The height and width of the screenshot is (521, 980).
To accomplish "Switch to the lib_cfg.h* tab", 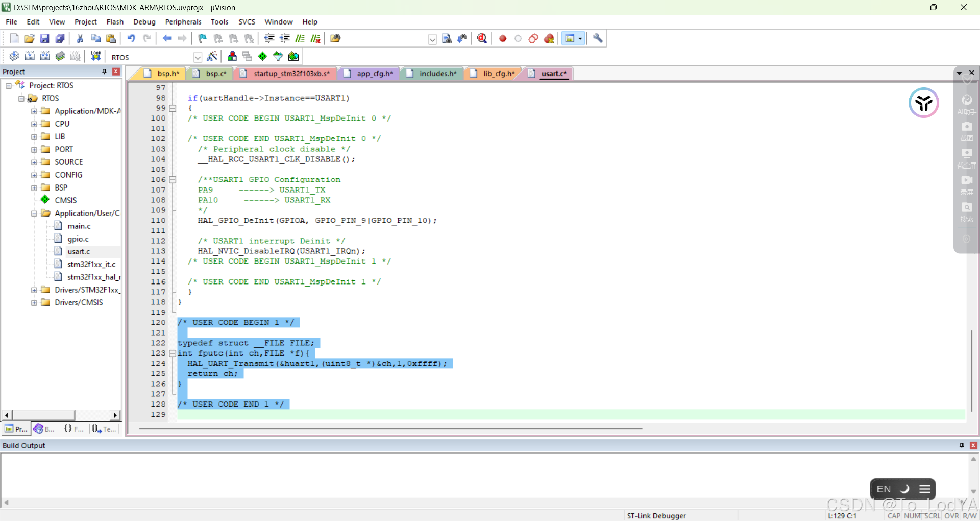I will [493, 74].
